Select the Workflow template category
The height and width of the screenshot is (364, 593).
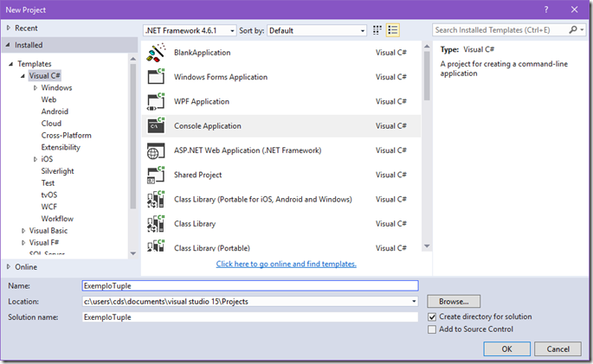(x=57, y=219)
